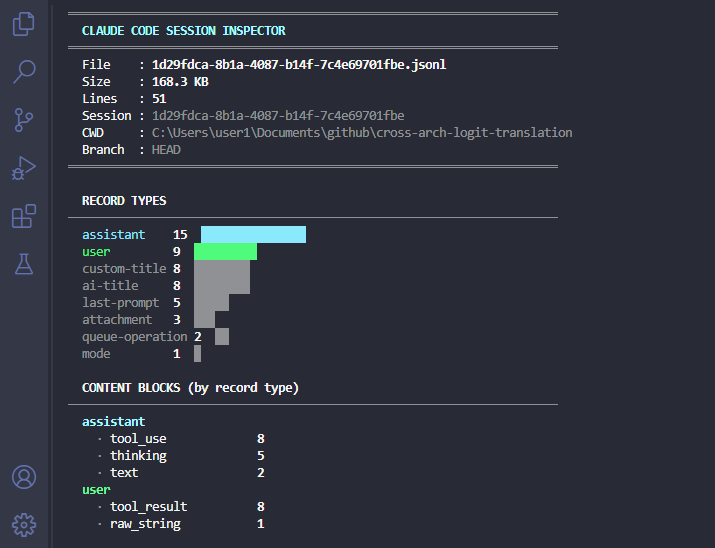Open the Extensions blocks icon

(24, 216)
